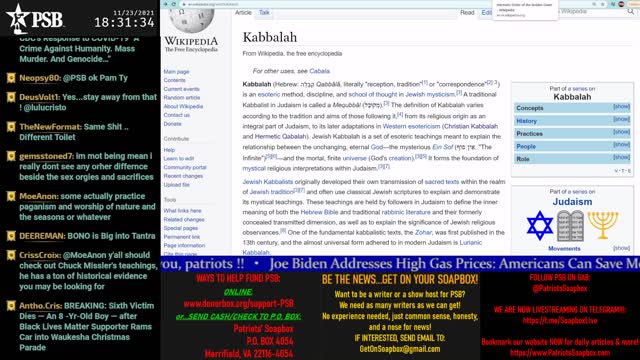Open the Special pages link
This screenshot has width=640, height=360.
tap(181, 228)
